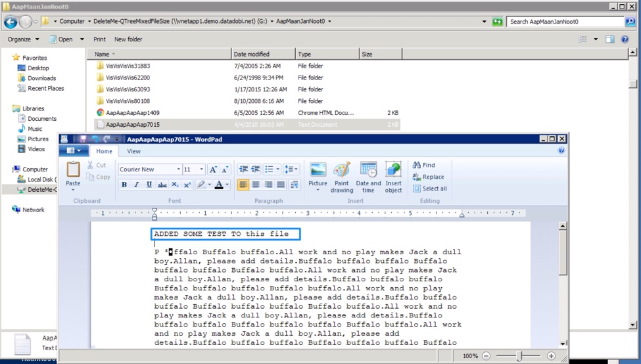Insert Date and time
This screenshot has width=641, height=364.
[368, 171]
